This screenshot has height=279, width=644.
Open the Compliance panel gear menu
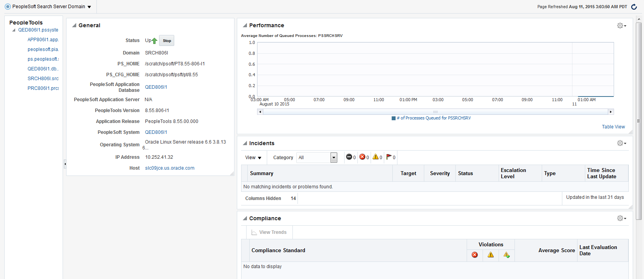pos(621,218)
